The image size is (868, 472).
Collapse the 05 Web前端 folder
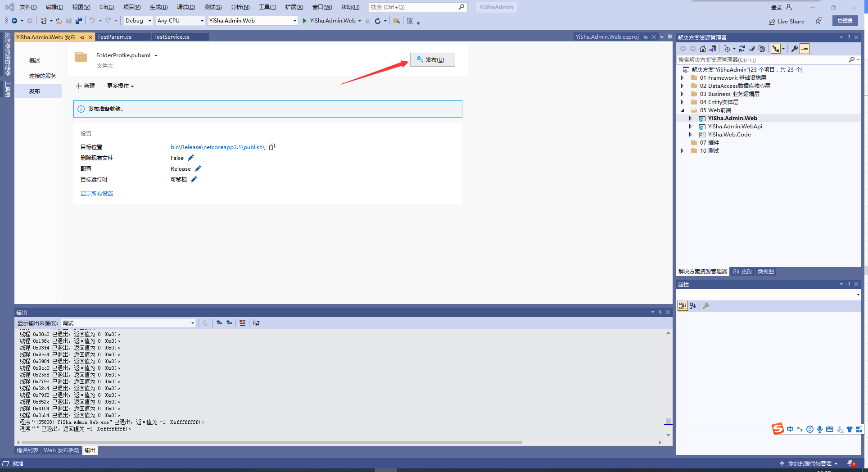pyautogui.click(x=683, y=110)
